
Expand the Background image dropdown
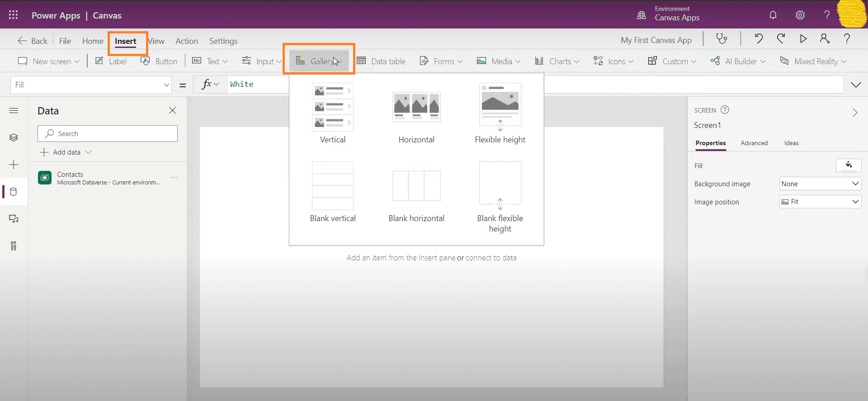(820, 184)
